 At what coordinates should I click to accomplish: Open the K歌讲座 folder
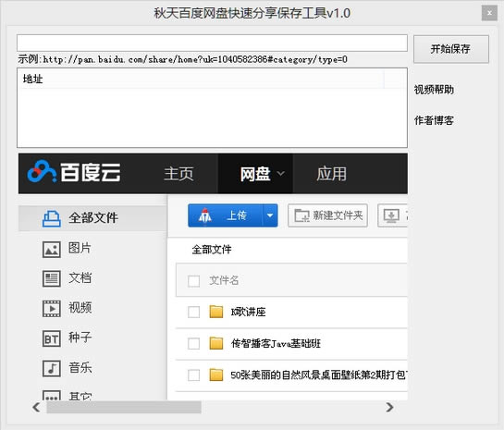tap(248, 312)
